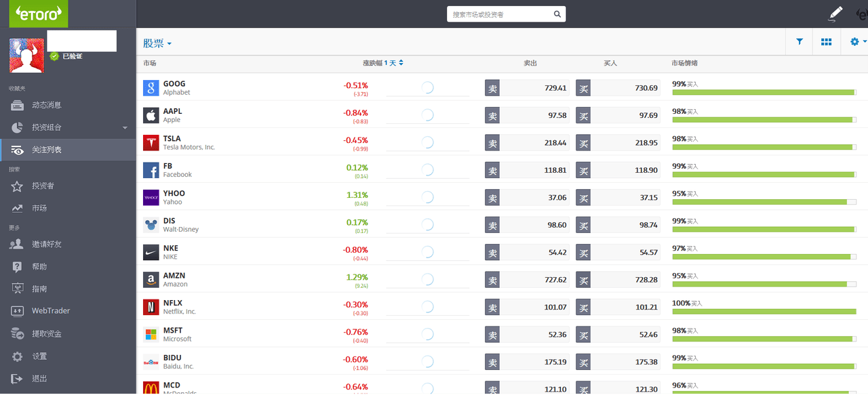
Task: Click the AMZN Amazon logo
Action: point(151,280)
